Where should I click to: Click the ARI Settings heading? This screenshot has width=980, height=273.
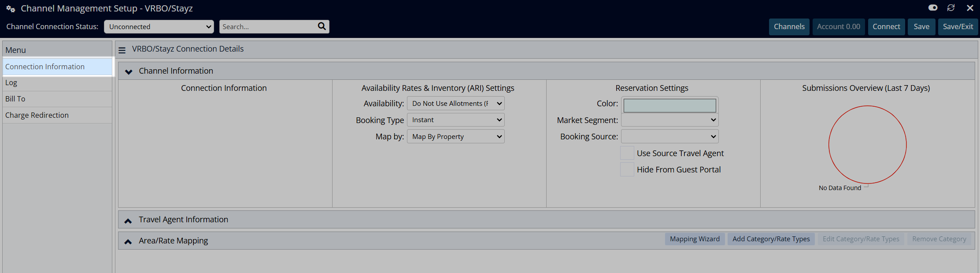pos(438,88)
